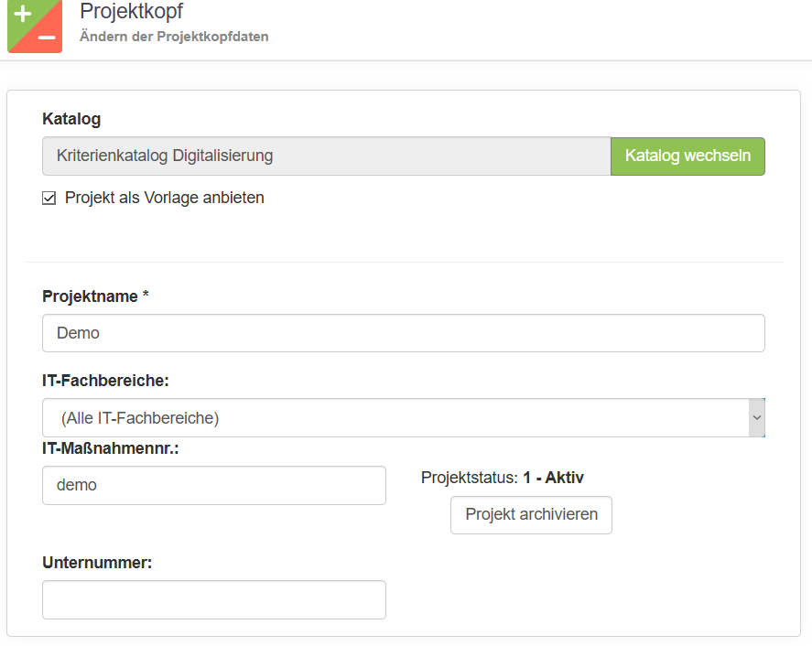Click the 'Projekt archivieren' button

531,514
